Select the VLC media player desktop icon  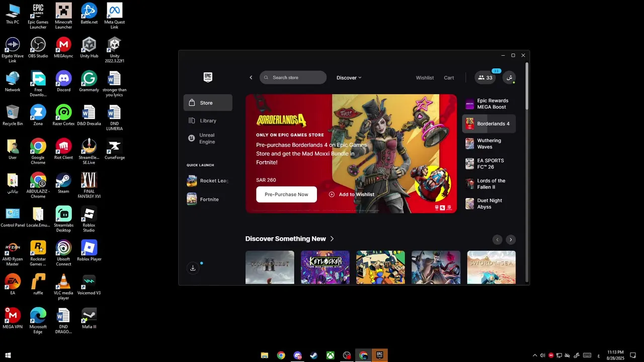click(63, 287)
